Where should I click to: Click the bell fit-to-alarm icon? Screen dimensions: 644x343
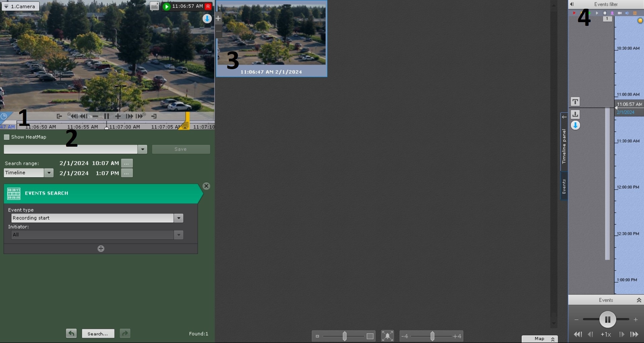pos(387,336)
